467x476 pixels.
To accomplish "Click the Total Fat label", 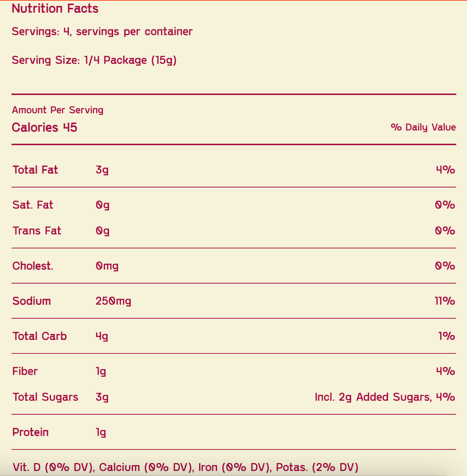I will pos(35,170).
